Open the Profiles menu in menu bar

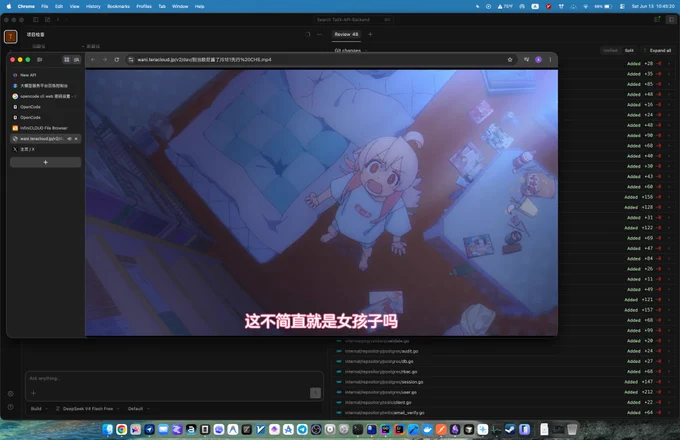tap(144, 7)
